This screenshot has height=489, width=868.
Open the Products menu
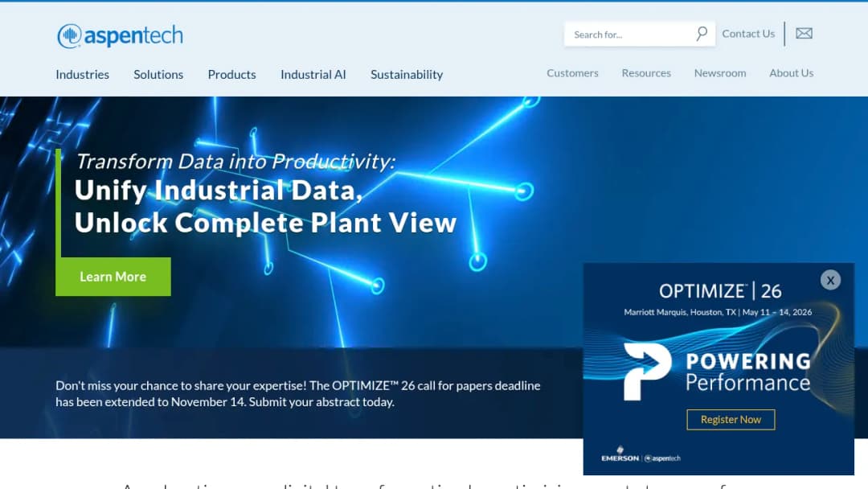(232, 74)
